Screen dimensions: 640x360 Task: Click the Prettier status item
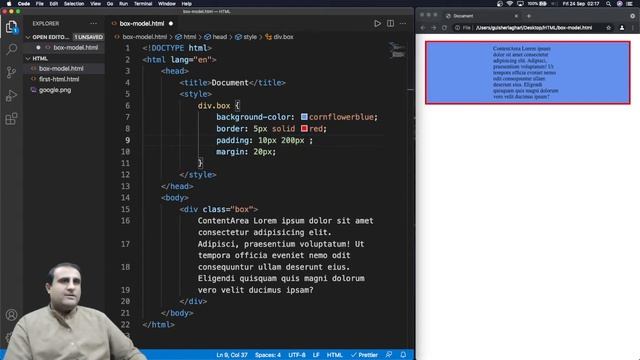364,355
